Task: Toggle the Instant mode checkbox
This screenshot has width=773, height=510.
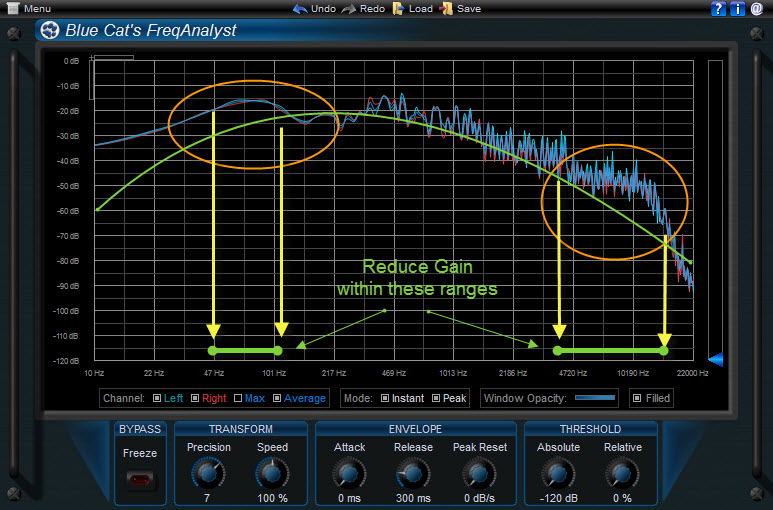Action: click(x=385, y=398)
